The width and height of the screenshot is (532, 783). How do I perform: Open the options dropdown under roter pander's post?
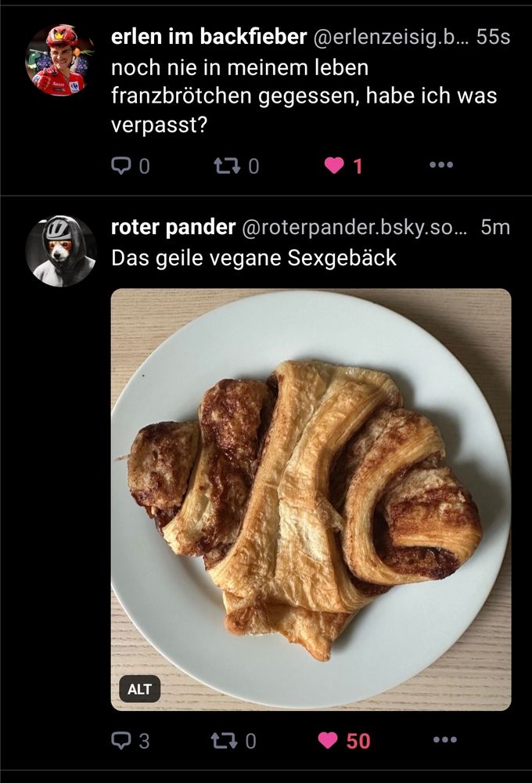(442, 740)
